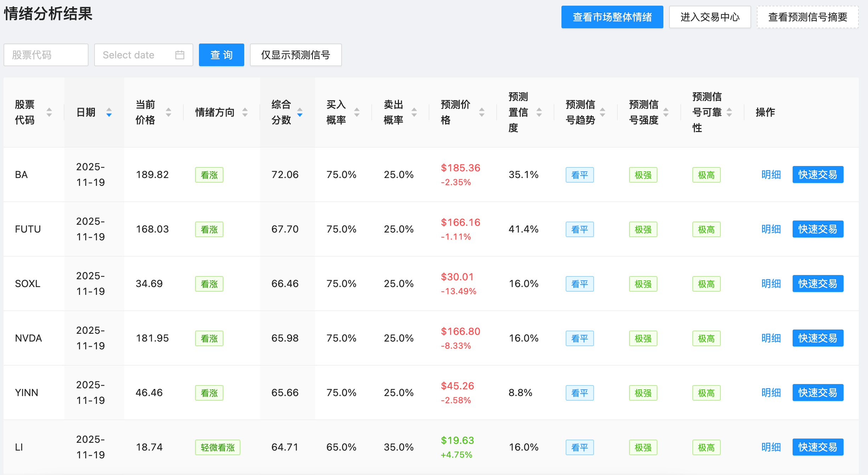
Task: Click the 操作 column header
Action: point(765,112)
